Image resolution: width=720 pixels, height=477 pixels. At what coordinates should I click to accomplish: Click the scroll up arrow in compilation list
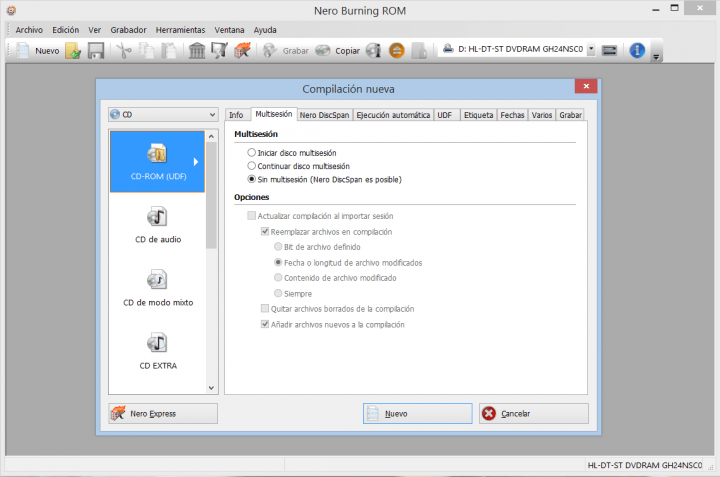click(x=211, y=136)
